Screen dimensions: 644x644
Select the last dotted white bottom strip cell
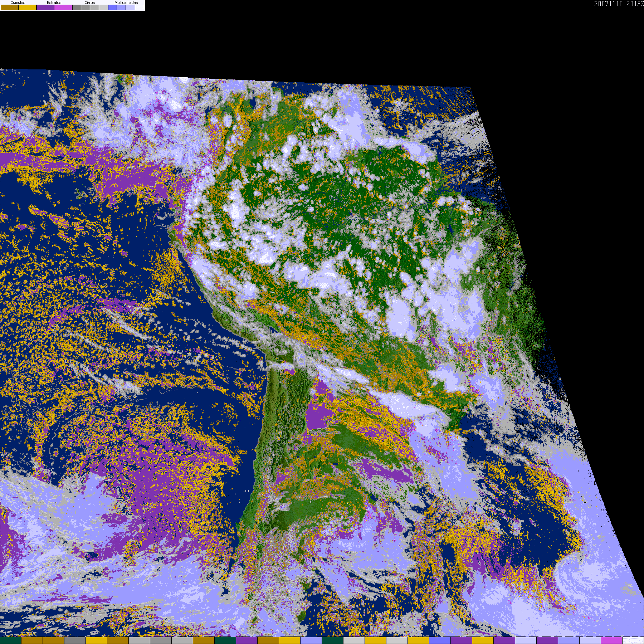tap(633, 640)
